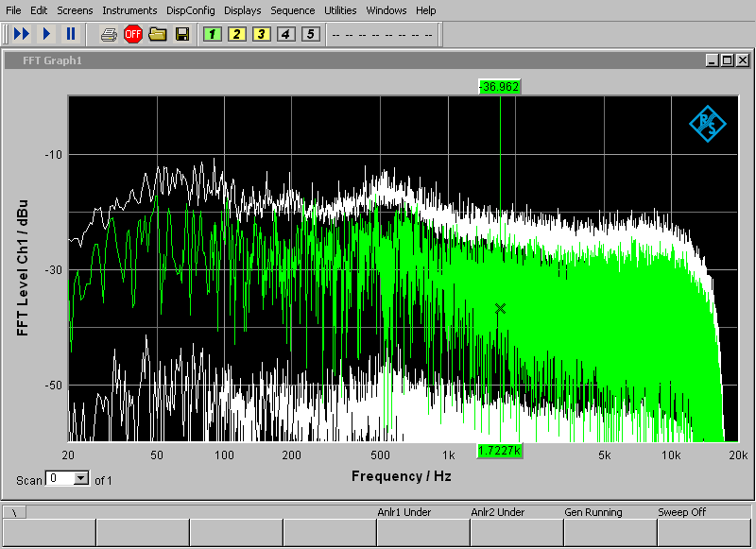This screenshot has height=549, width=756.
Task: Switch to screen 5
Action: point(311,34)
